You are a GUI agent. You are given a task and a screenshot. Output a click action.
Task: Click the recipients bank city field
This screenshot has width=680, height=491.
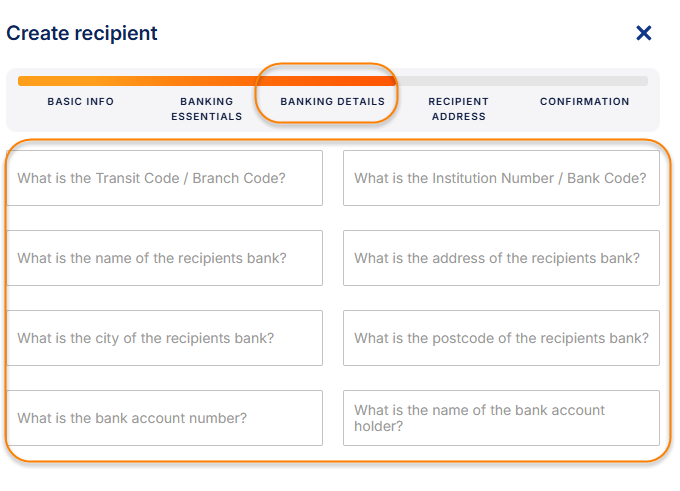click(x=165, y=338)
